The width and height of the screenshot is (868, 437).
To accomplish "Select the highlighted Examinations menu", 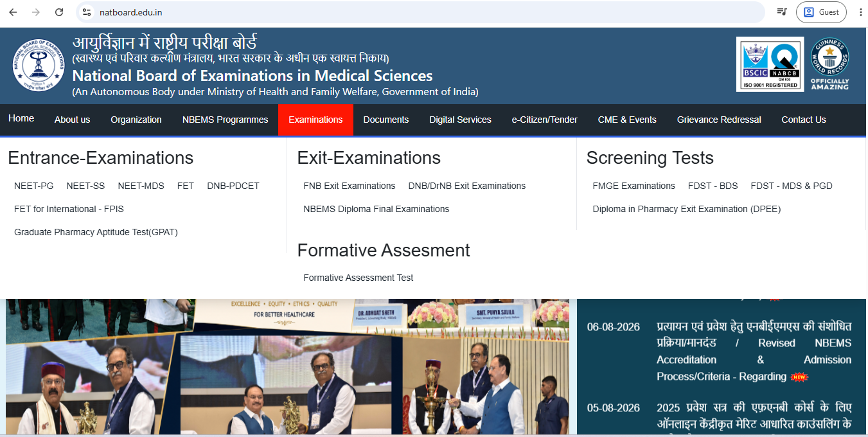I will [x=315, y=120].
